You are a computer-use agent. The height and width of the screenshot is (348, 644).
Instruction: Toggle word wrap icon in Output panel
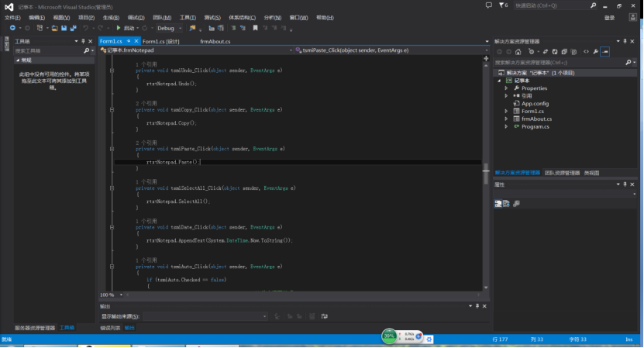point(325,316)
